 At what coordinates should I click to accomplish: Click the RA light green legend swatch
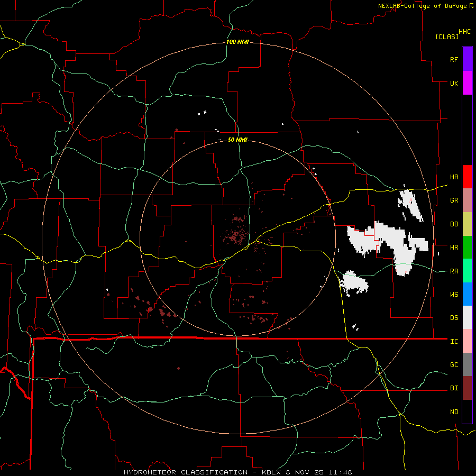(467, 271)
